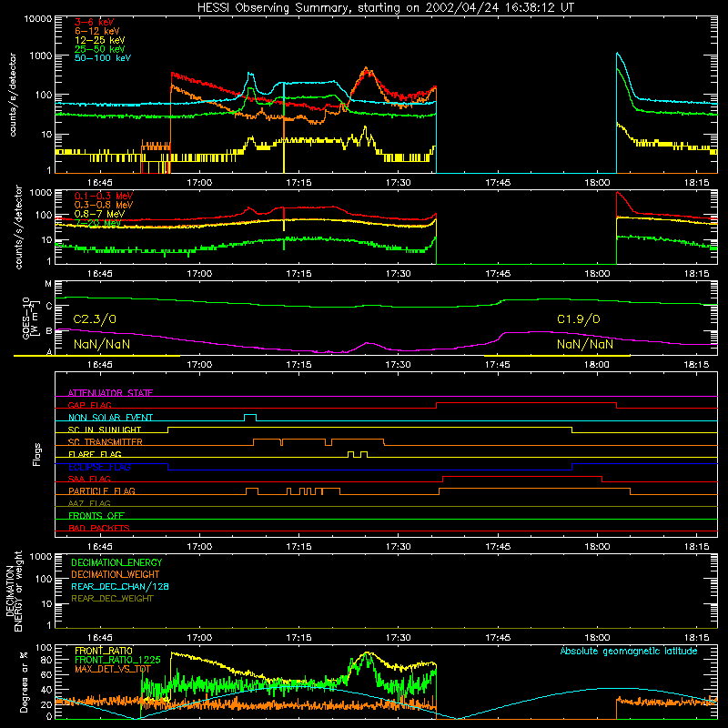Click the C2.3/0 GOES flare annotation
This screenshot has height=728, width=728.
95,319
